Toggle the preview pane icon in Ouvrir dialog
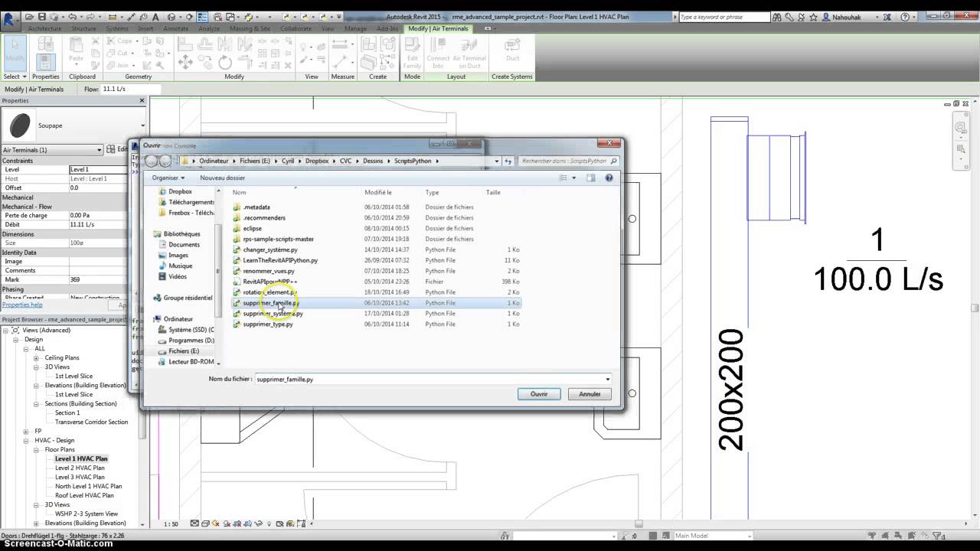The image size is (980, 551). [590, 178]
